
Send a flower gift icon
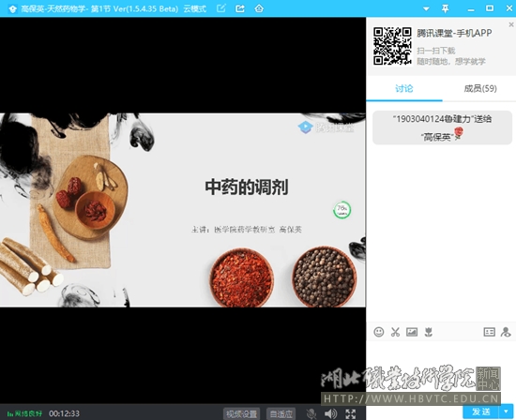(x=428, y=332)
